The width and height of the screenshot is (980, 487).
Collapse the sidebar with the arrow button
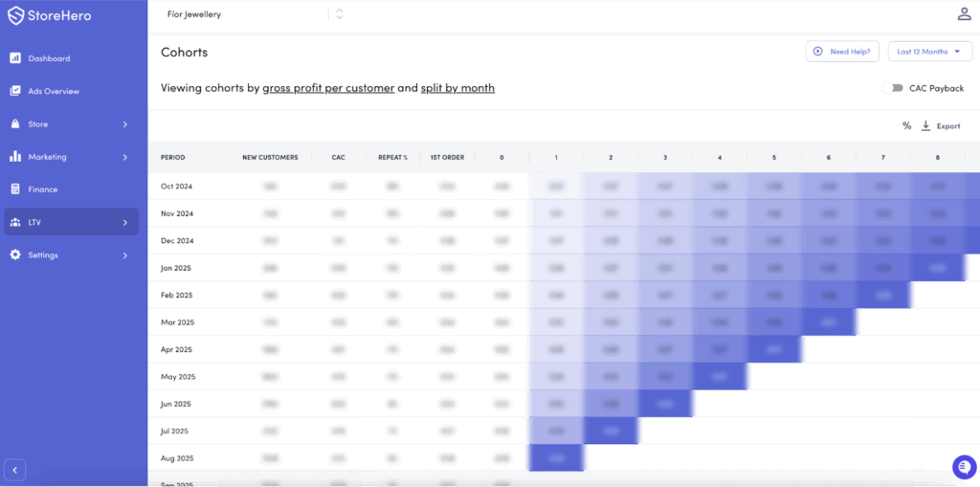15,470
